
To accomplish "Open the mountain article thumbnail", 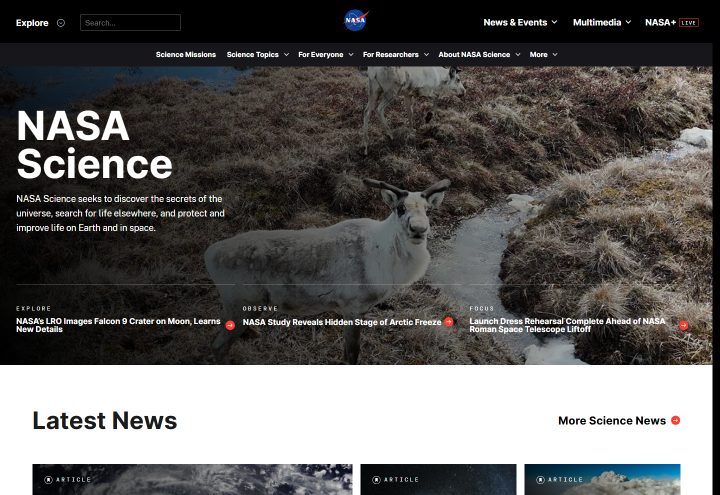I will point(602,479).
